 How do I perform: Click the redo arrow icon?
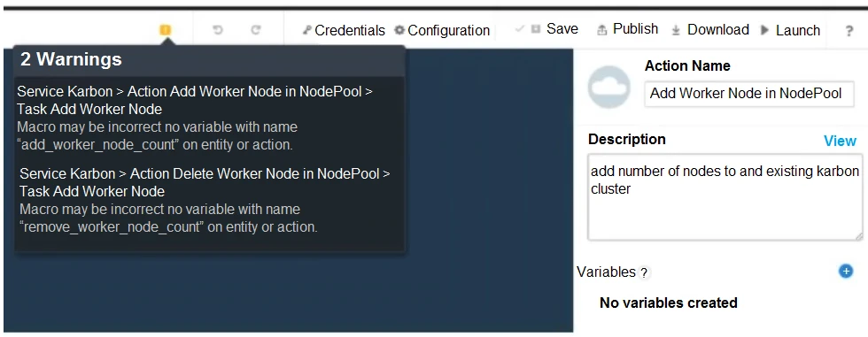point(255,30)
